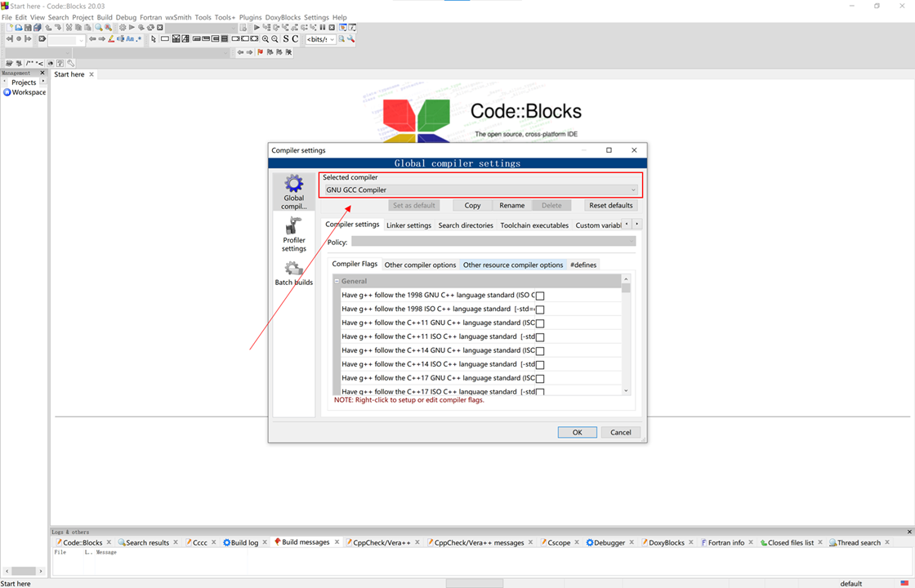Click the Stop debugger icon
The image size is (915, 588).
[x=332, y=28]
